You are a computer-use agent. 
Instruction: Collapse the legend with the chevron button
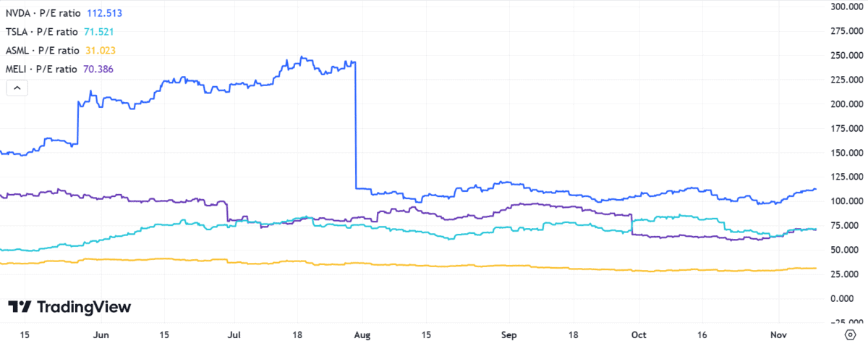pyautogui.click(x=17, y=88)
